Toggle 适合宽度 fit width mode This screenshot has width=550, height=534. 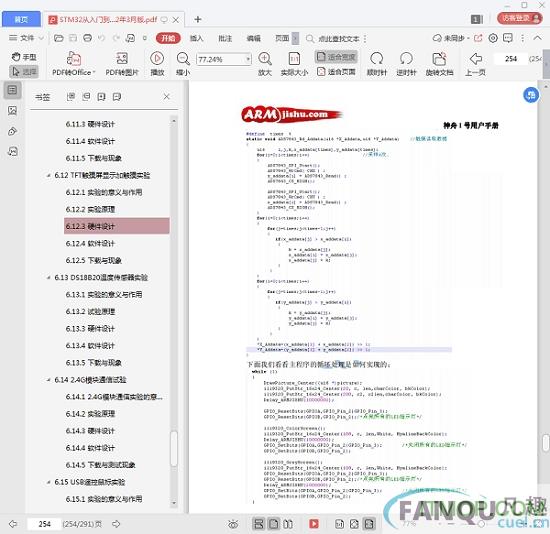336,56
